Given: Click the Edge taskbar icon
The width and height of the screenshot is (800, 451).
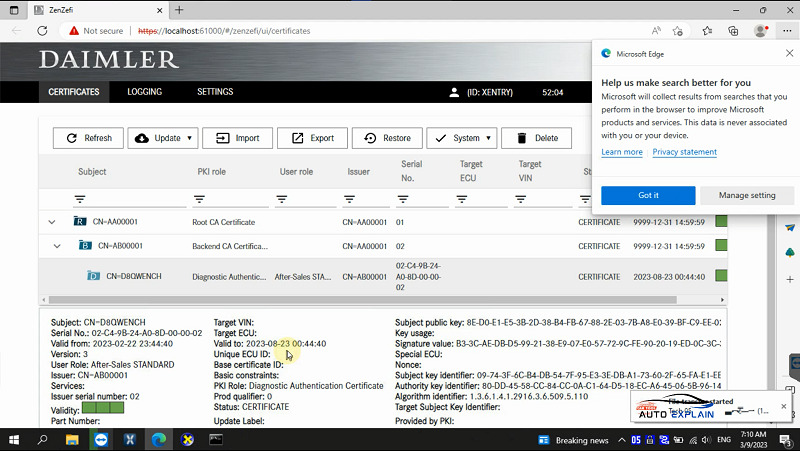Looking at the screenshot, I should pos(159,439).
